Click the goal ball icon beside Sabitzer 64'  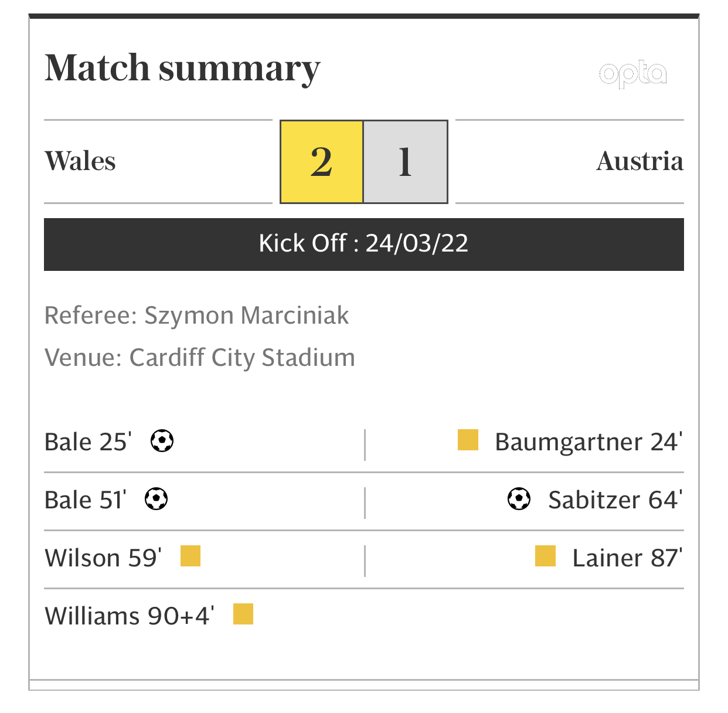(x=519, y=499)
